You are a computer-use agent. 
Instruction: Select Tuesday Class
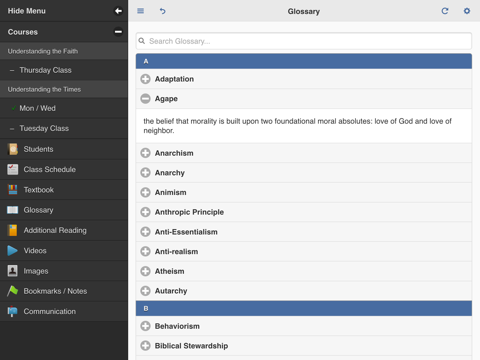click(64, 128)
